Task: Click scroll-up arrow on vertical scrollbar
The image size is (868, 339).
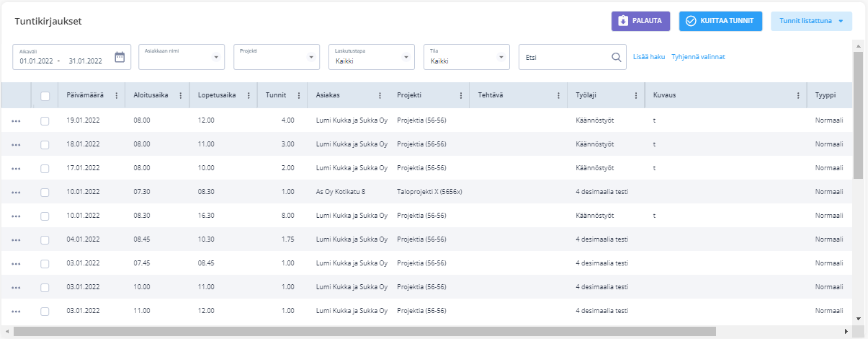Action: point(858,45)
